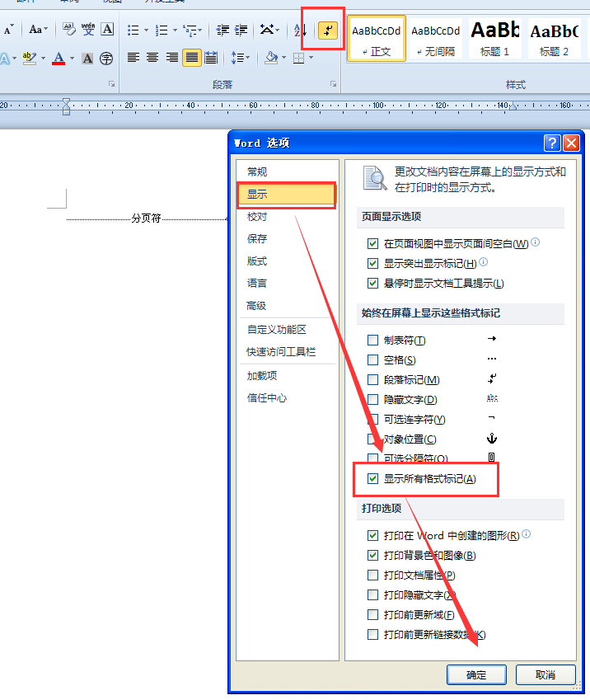Enable print document properties checkbox

(372, 575)
